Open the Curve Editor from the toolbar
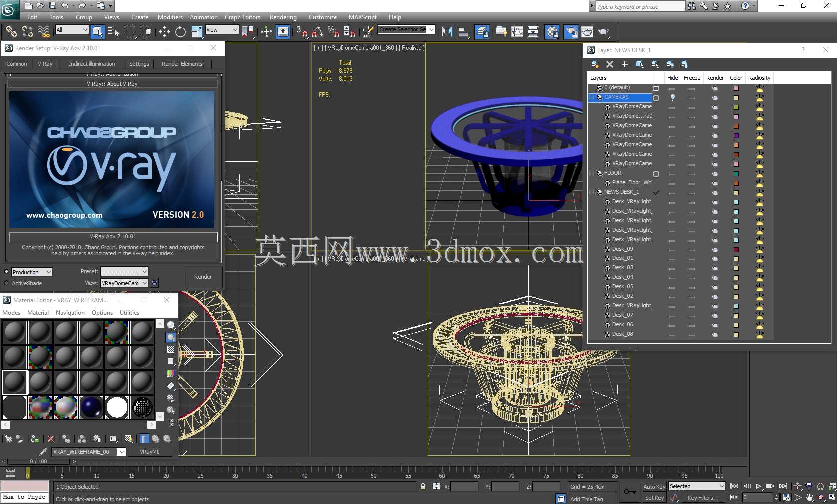837x504 pixels. coord(517,32)
